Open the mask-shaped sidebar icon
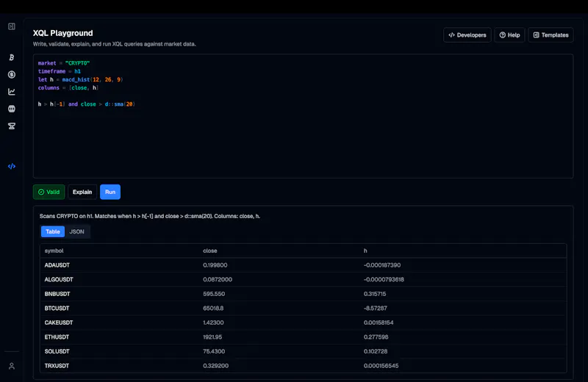The width and height of the screenshot is (588, 382). [12, 109]
